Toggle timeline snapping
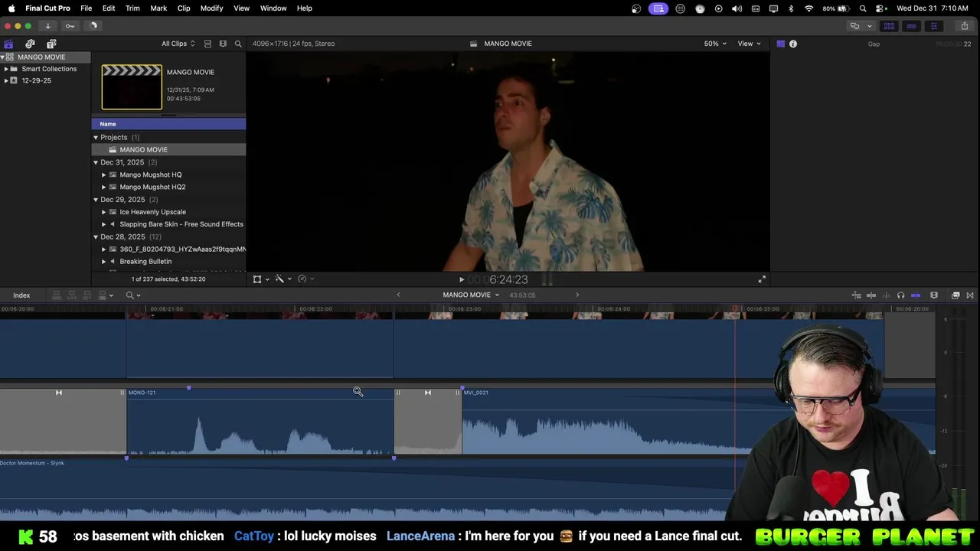The image size is (980, 551). pos(916,295)
